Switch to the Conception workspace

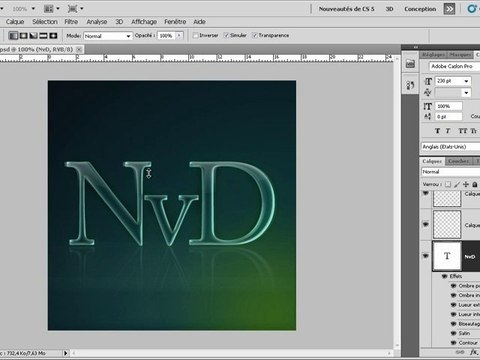420,9
